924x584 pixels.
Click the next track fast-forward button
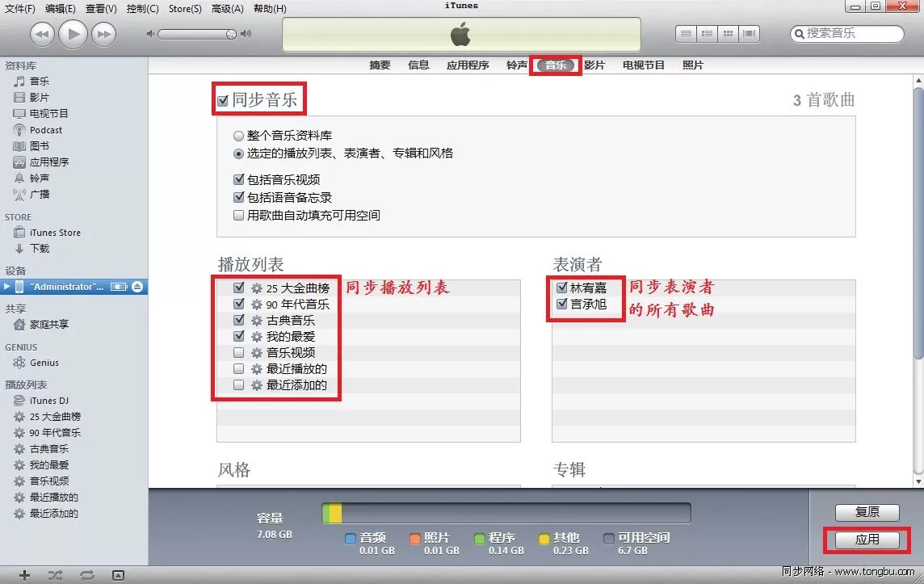click(x=104, y=34)
